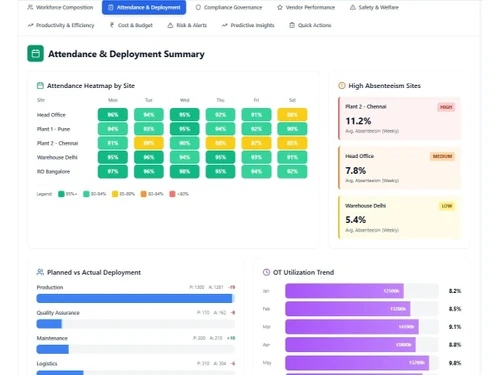
Task: Click the 'Warehouse Delhi' heatmap row label
Action: (x=57, y=157)
